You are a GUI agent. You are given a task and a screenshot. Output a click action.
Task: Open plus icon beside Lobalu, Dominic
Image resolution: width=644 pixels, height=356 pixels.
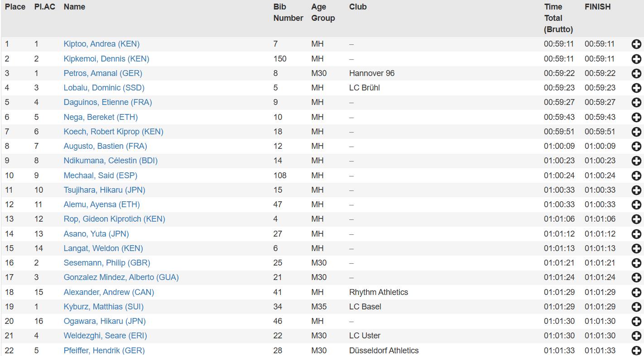[636, 88]
